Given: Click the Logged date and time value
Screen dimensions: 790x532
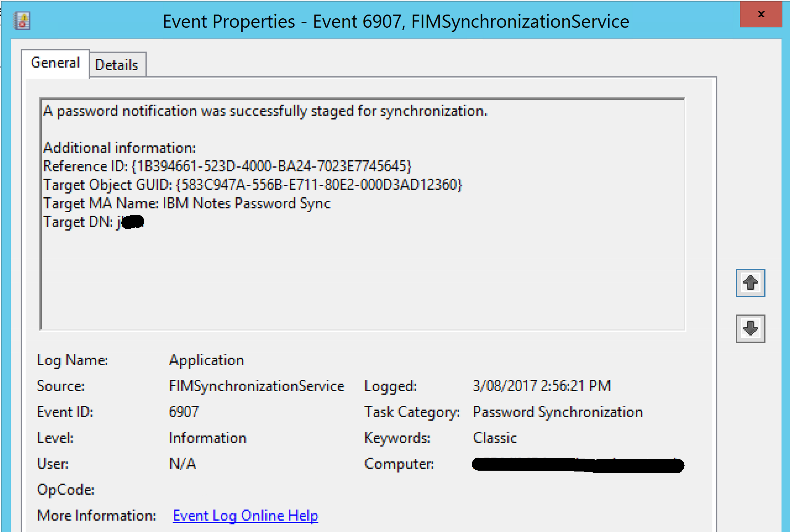Looking at the screenshot, I should pos(541,386).
